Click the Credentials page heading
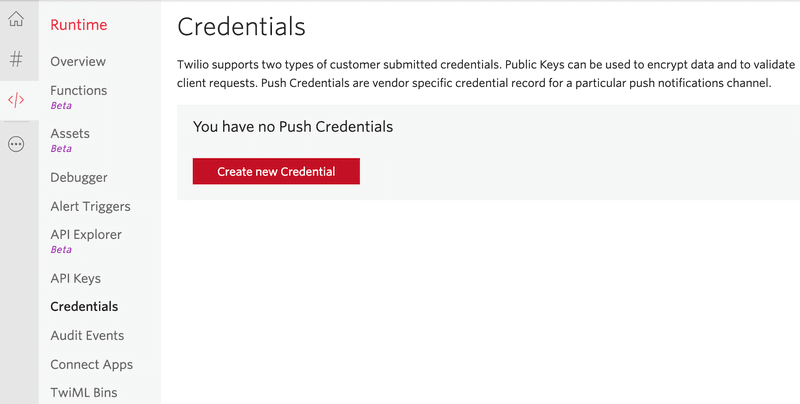Viewport: 800px width, 404px height. (x=241, y=26)
